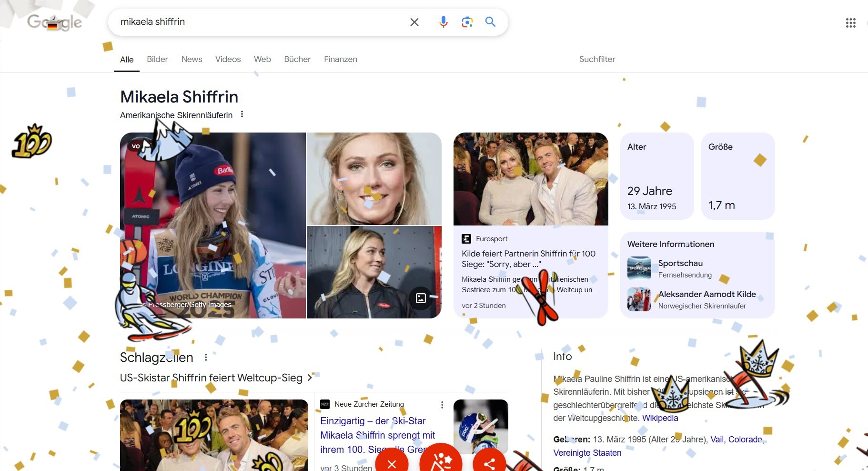Clear the search box text
This screenshot has width=868, height=471.
click(414, 22)
